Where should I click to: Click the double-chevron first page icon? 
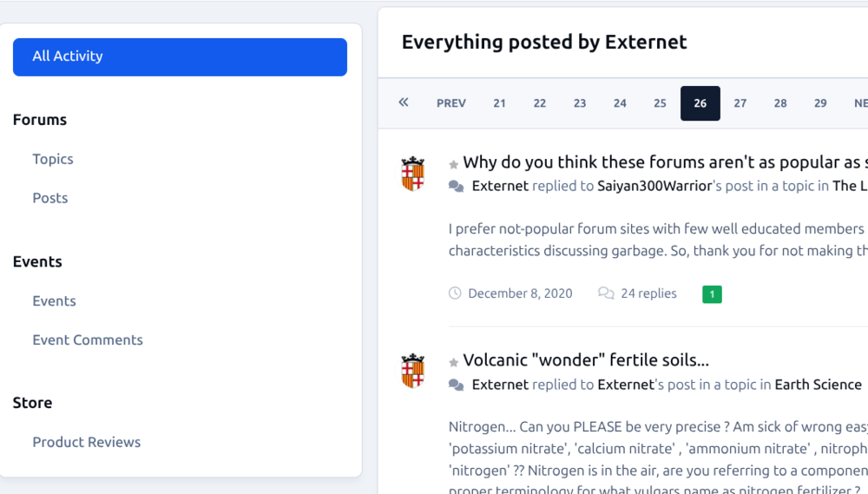[x=404, y=103]
